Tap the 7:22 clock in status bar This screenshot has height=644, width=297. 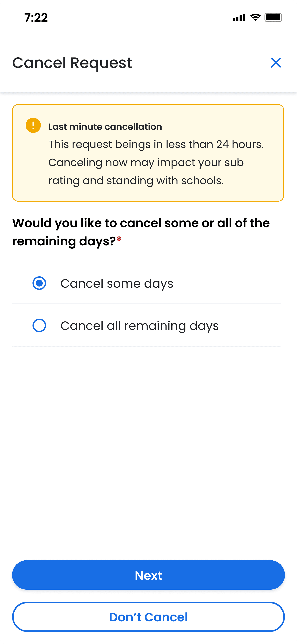click(x=36, y=18)
